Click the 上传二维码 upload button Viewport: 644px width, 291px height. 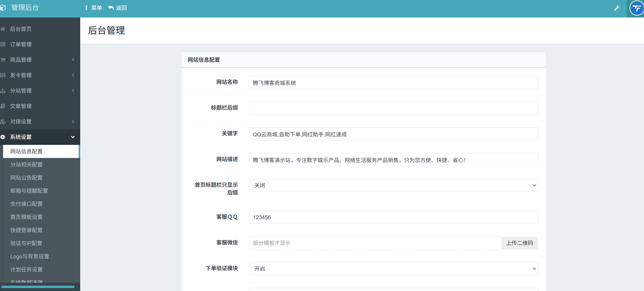[519, 243]
